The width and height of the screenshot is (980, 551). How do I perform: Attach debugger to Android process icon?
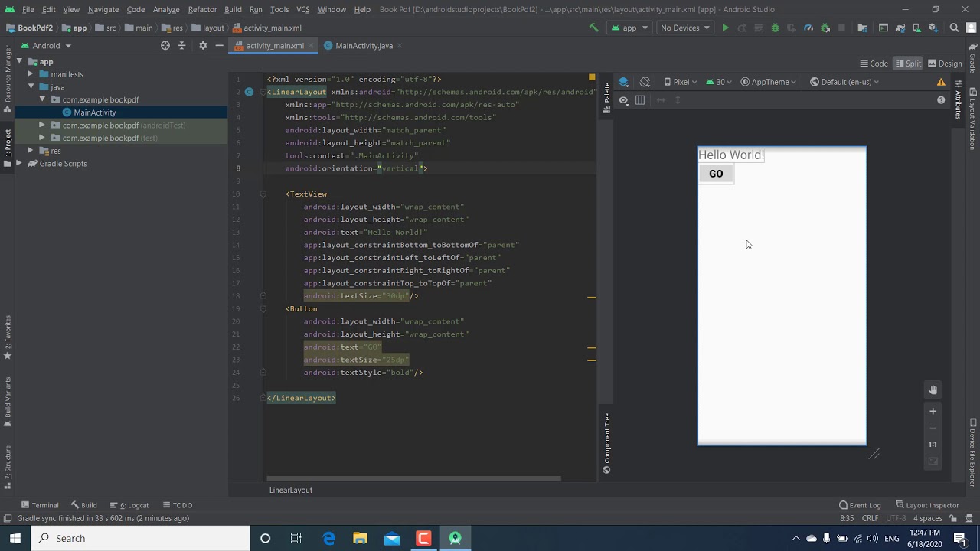[x=825, y=28]
